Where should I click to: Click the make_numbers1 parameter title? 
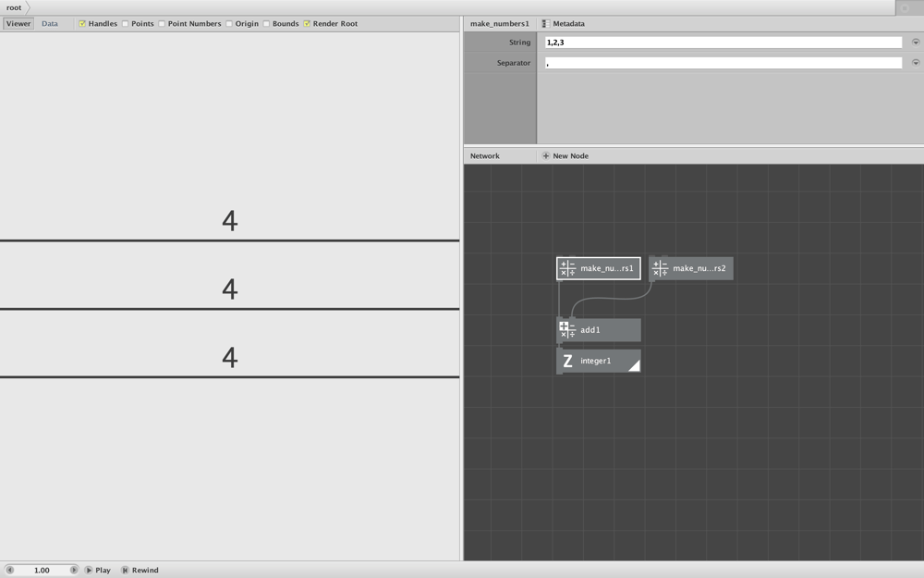pos(500,24)
